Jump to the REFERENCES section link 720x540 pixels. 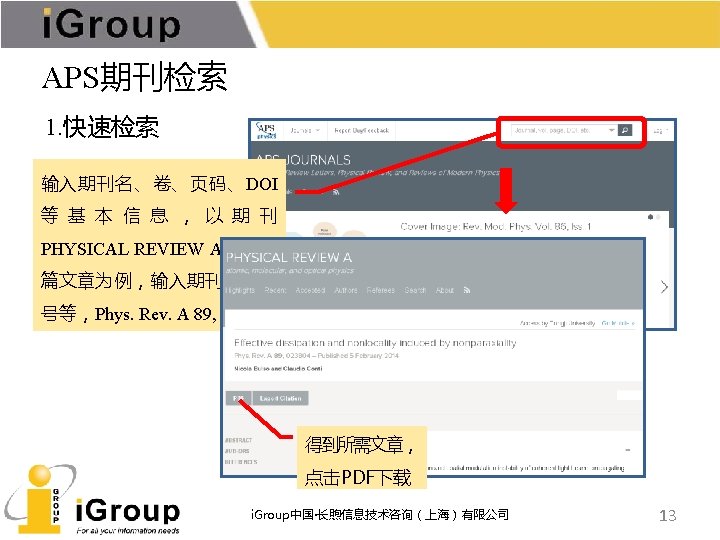coord(241,462)
